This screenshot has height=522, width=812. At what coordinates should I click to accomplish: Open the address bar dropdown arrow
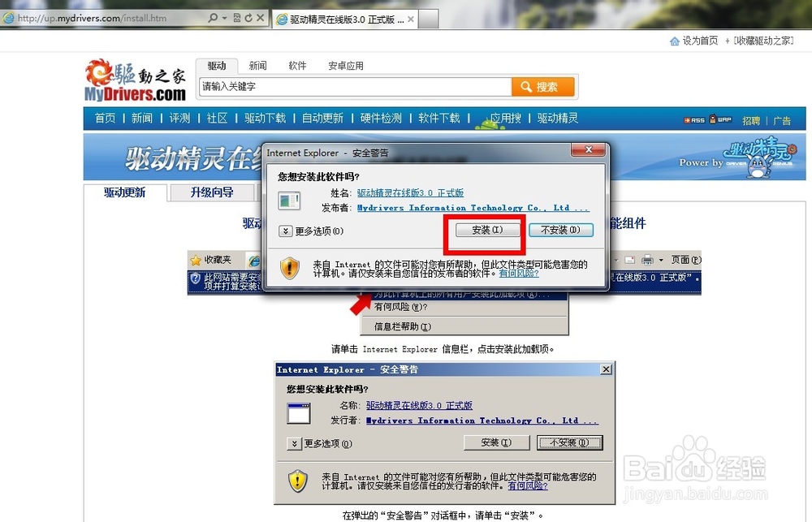coord(224,18)
